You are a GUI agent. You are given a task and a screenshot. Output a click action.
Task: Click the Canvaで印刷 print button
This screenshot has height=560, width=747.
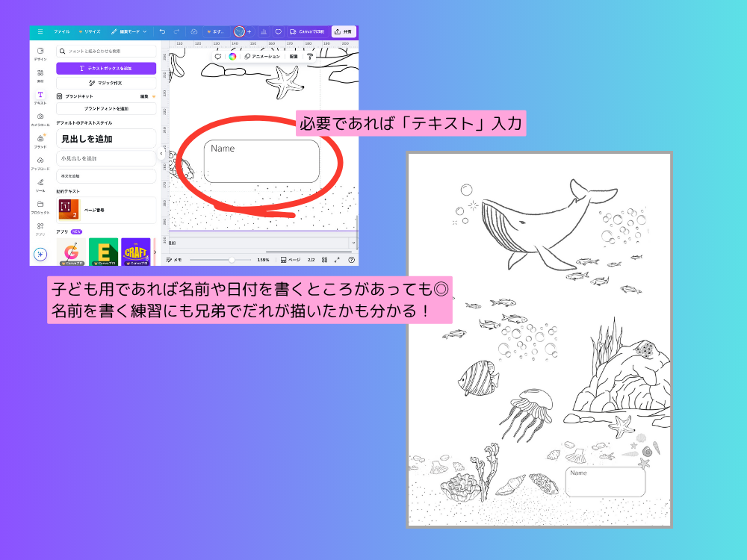(307, 32)
